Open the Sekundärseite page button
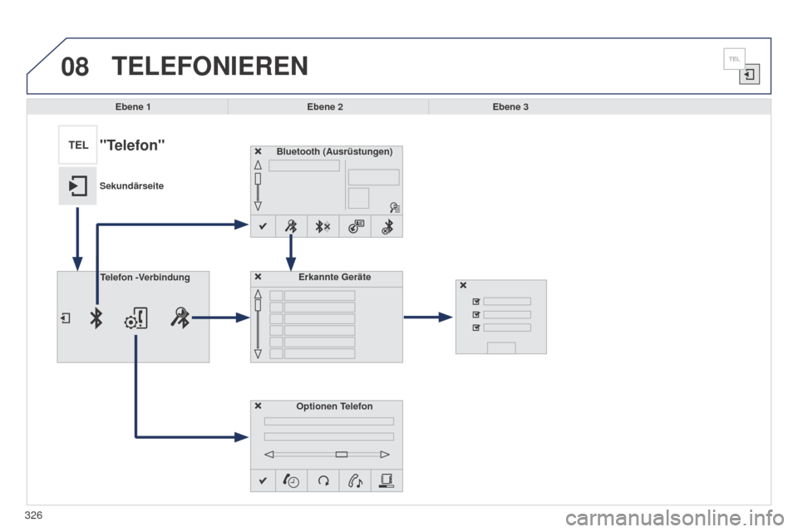The width and height of the screenshot is (798, 532). [x=77, y=186]
